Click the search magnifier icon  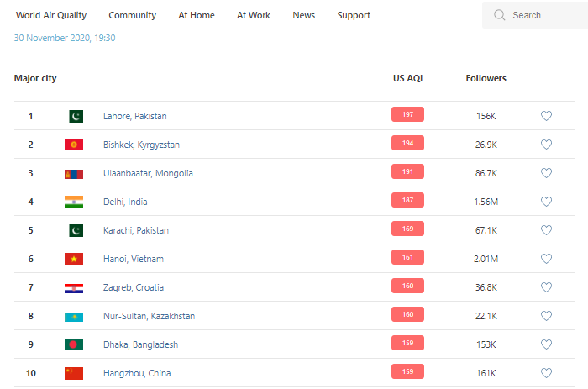[x=500, y=15]
